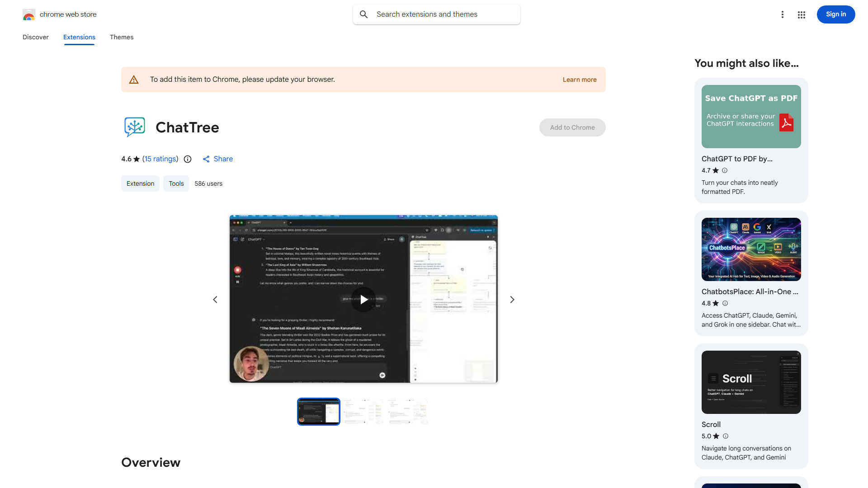Click the ChatTree extension icon
This screenshot has width=868, height=488.
(134, 127)
